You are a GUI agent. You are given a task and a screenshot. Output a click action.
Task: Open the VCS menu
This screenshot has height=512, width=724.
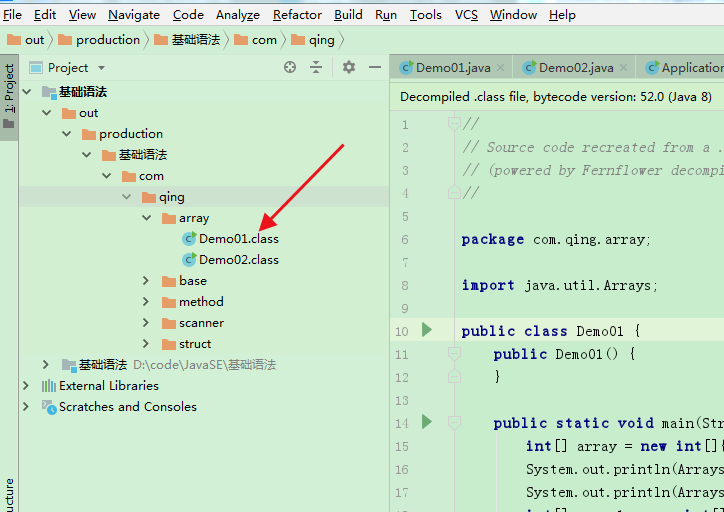(466, 15)
